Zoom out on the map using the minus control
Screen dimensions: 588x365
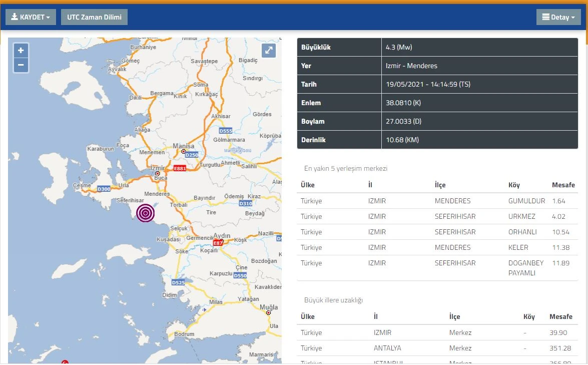click(x=21, y=65)
